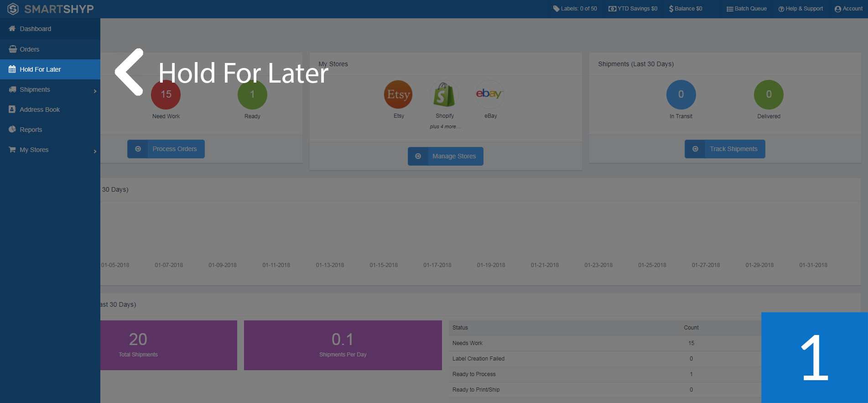Screen dimensions: 868x403
Task: Click the Ready to Process row
Action: [605, 374]
